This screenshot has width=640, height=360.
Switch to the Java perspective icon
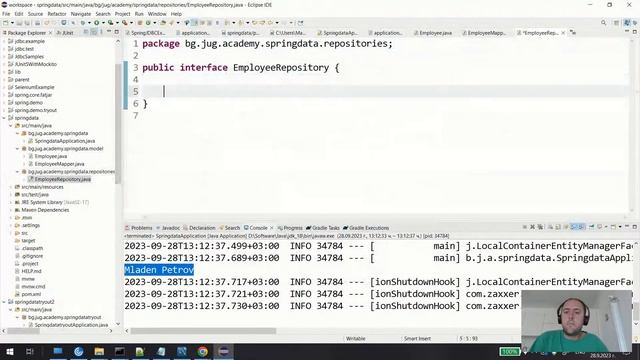[627, 23]
